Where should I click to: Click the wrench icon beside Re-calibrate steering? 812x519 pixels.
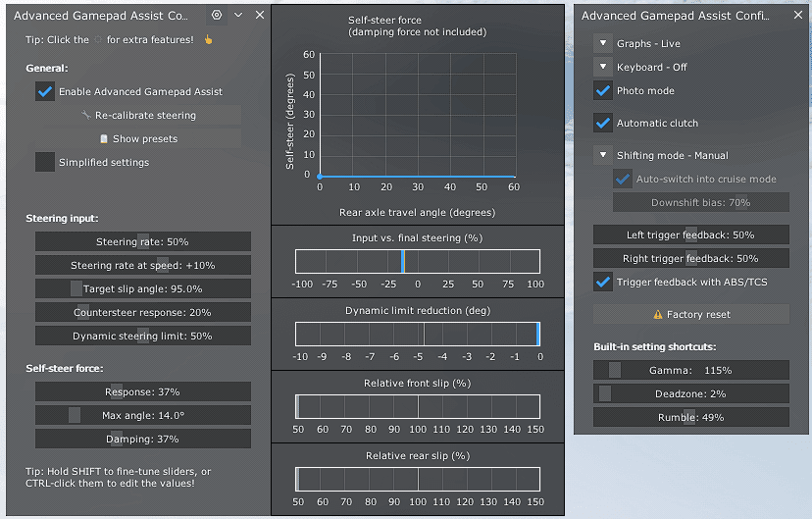(x=86, y=115)
